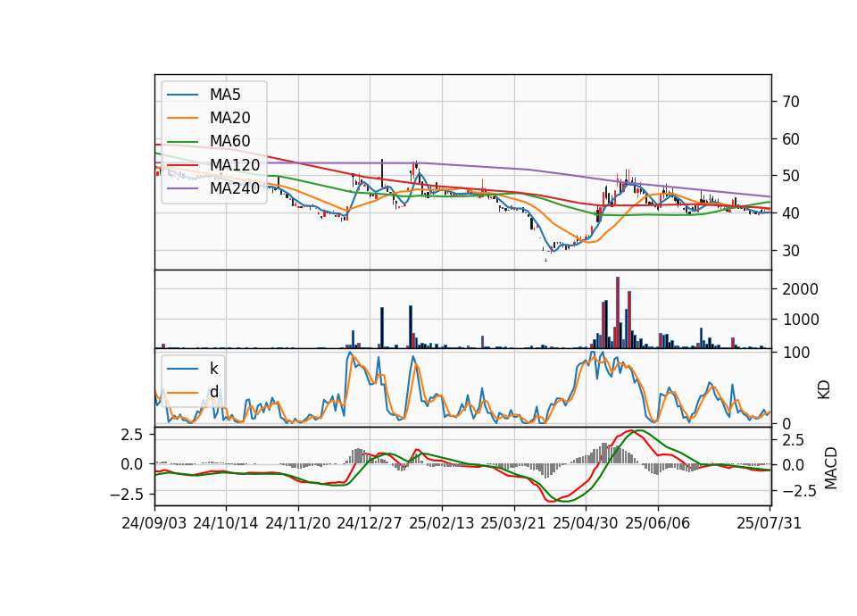Viewport: 857px width, 616px height.
Task: Click the orange d legend line swatch
Action: (x=182, y=392)
